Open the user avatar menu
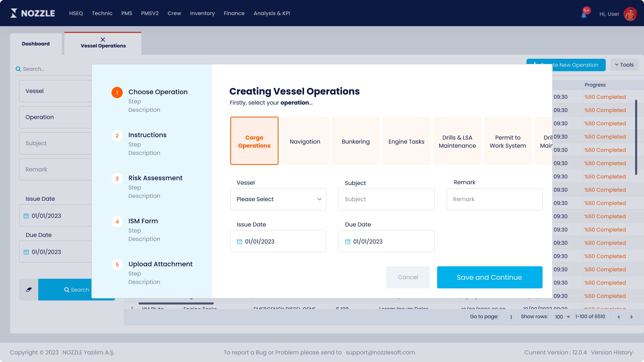This screenshot has height=362, width=644. (630, 14)
